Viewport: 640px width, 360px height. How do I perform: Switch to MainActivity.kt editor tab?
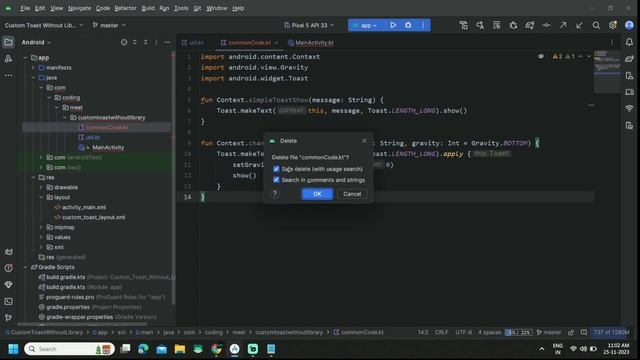[x=311, y=42]
